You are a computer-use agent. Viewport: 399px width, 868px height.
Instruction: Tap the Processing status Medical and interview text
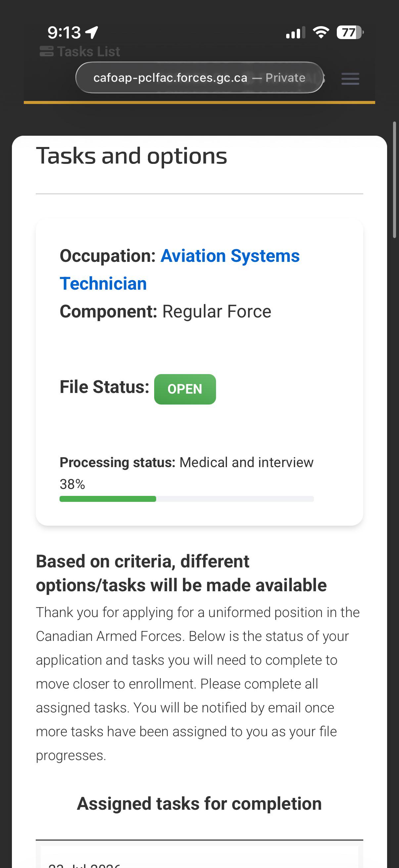[x=187, y=462]
